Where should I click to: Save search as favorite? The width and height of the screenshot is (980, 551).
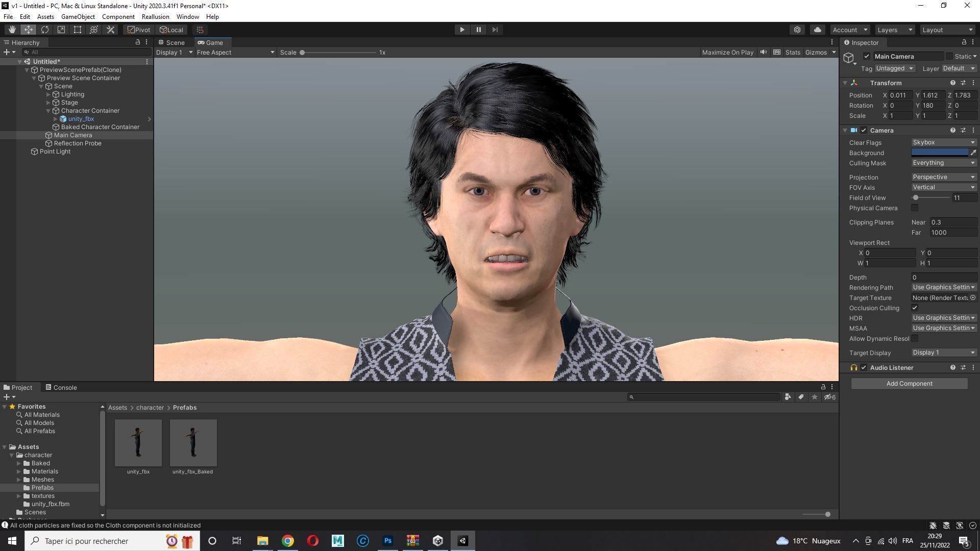[814, 397]
